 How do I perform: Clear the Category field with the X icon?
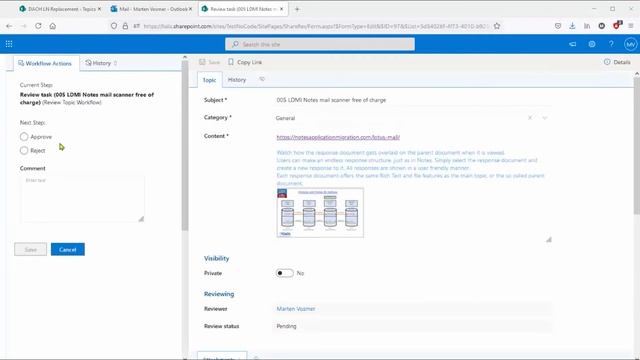[530, 118]
